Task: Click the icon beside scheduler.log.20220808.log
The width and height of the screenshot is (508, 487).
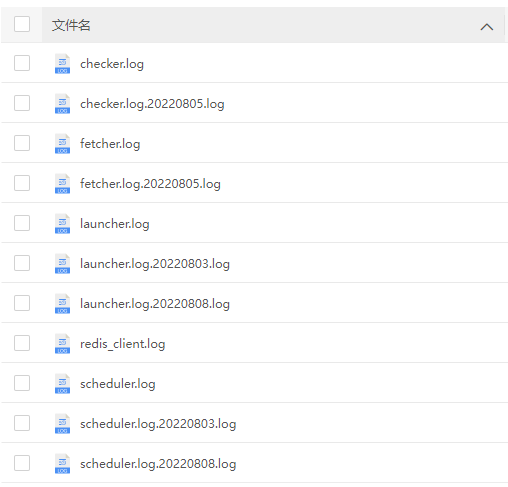Action: click(x=62, y=464)
